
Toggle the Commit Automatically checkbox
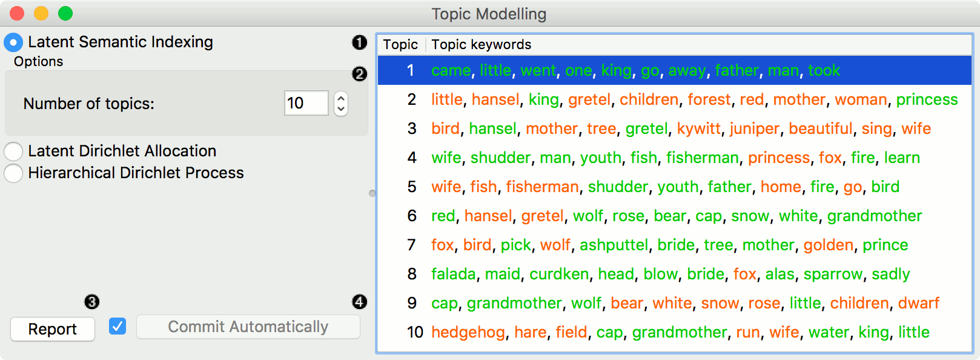tap(118, 327)
